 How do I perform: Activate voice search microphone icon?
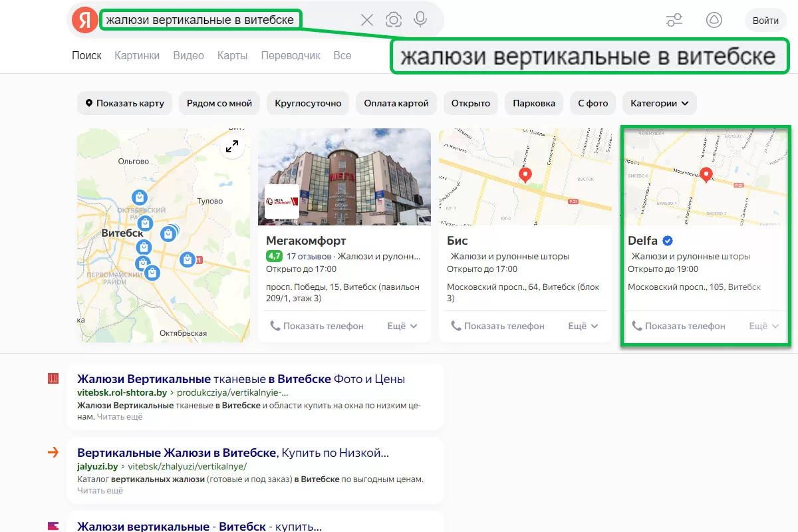[420, 20]
